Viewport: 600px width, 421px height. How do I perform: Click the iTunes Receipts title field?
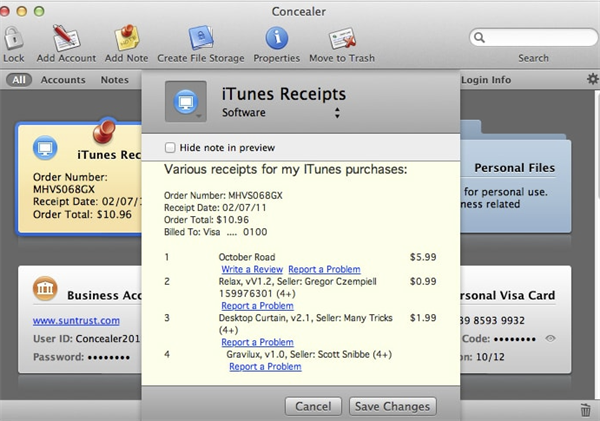284,94
